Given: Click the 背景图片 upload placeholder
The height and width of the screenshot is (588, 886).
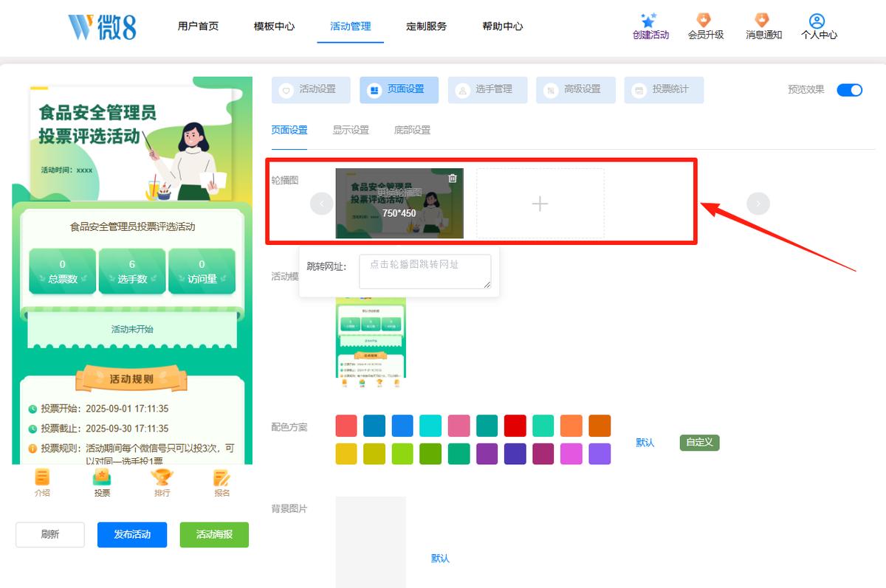Looking at the screenshot, I should [x=371, y=542].
